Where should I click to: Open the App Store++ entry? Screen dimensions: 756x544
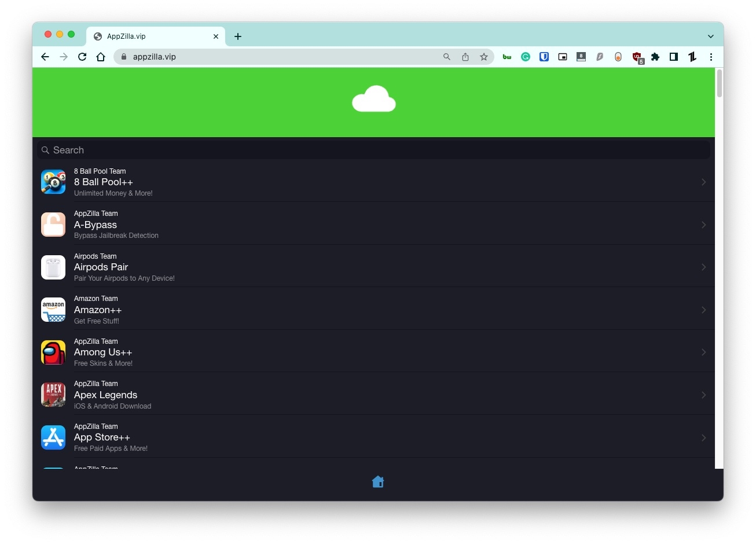click(x=373, y=437)
